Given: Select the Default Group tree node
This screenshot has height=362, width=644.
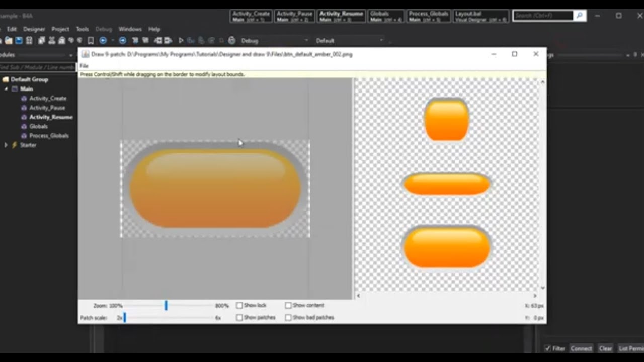Looking at the screenshot, I should tap(29, 79).
